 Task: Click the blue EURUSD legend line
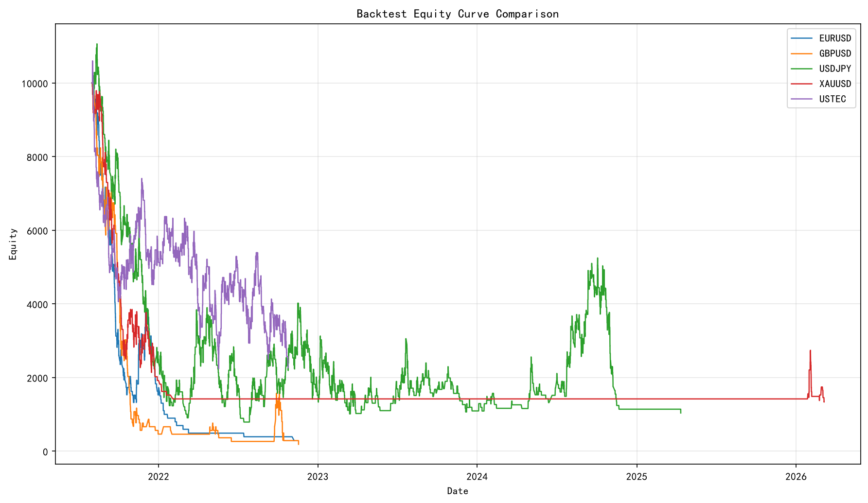pos(802,38)
